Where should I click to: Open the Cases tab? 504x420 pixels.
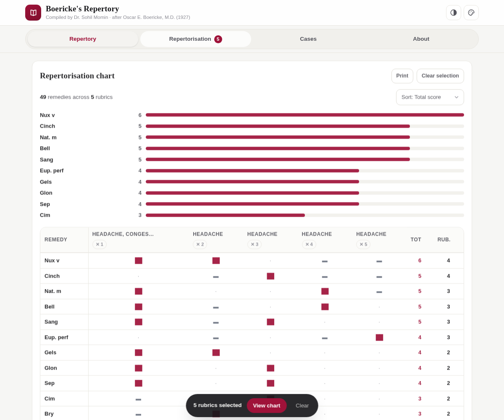(x=308, y=39)
